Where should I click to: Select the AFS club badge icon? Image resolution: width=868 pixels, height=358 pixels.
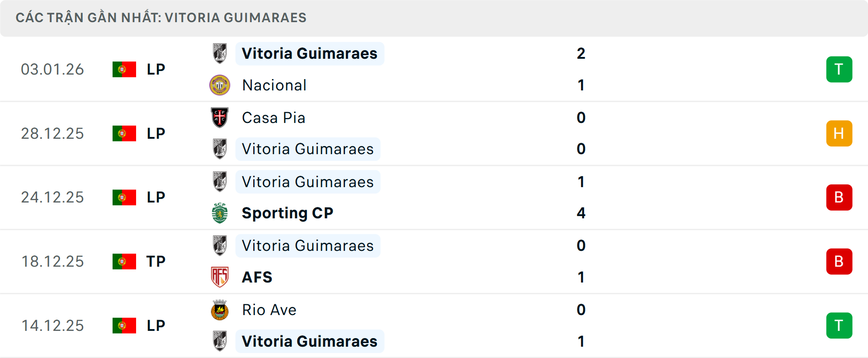220,277
